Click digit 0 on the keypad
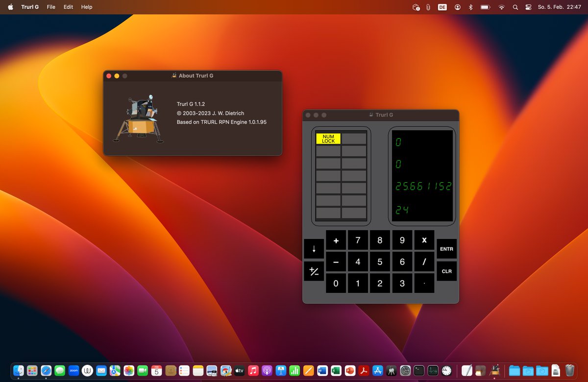This screenshot has width=588, height=382. coord(336,284)
